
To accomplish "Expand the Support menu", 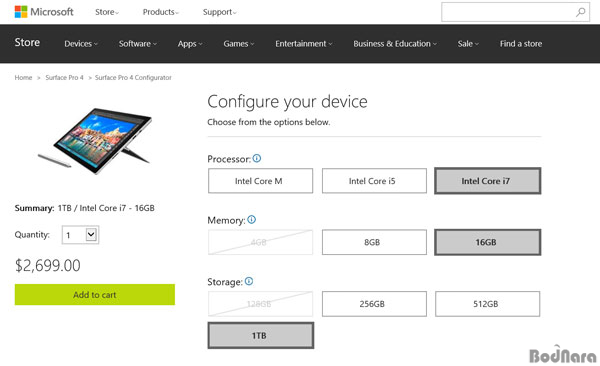I will point(220,12).
